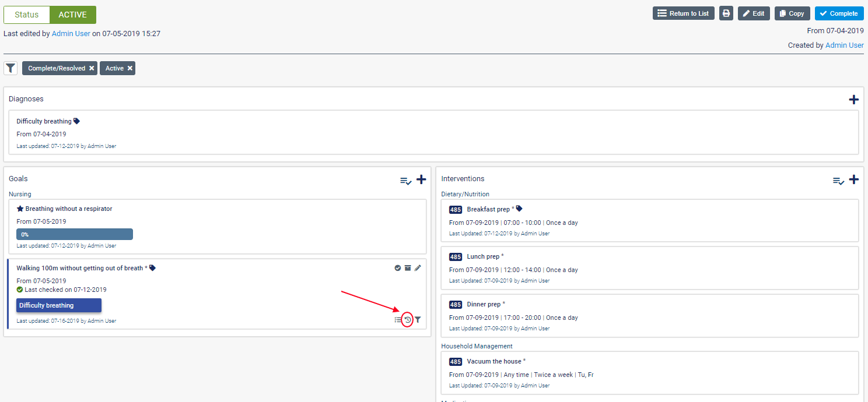Viewport: 868px width, 402px height.
Task: Open history for the Walking 100m goal
Action: (x=408, y=320)
